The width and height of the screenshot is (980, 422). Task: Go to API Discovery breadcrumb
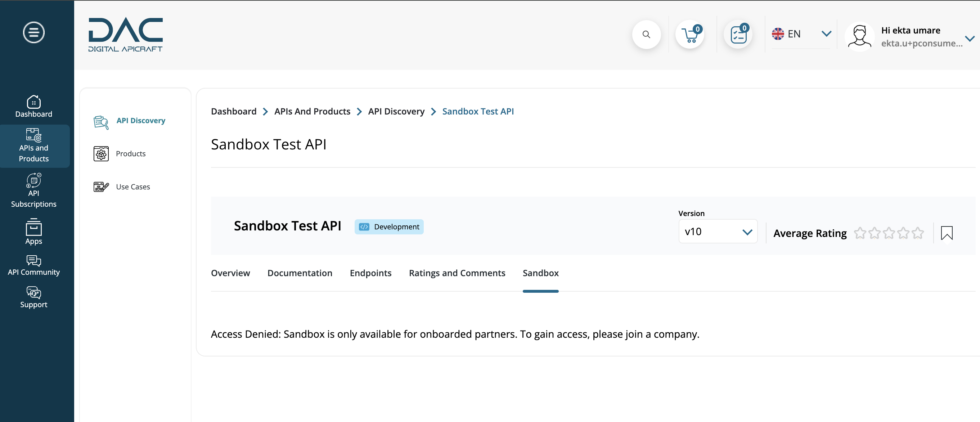click(x=396, y=112)
